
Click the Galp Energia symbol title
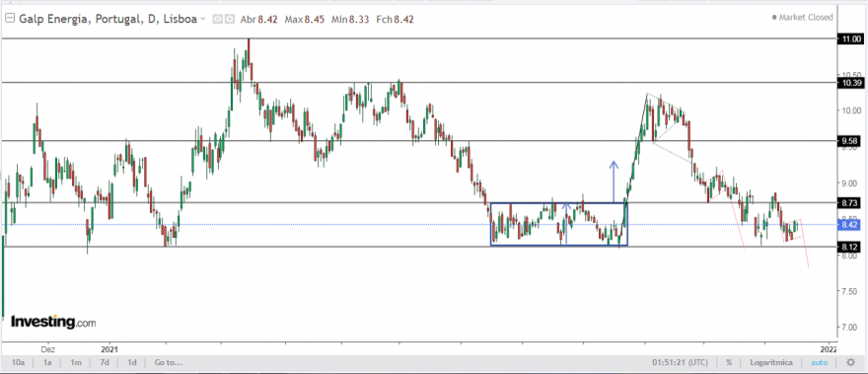(x=108, y=20)
